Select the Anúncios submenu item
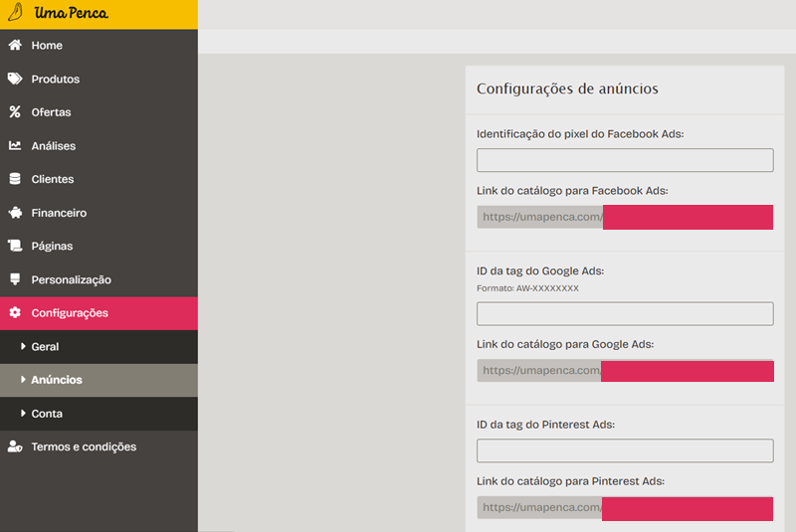Image resolution: width=796 pixels, height=532 pixels. click(99, 380)
